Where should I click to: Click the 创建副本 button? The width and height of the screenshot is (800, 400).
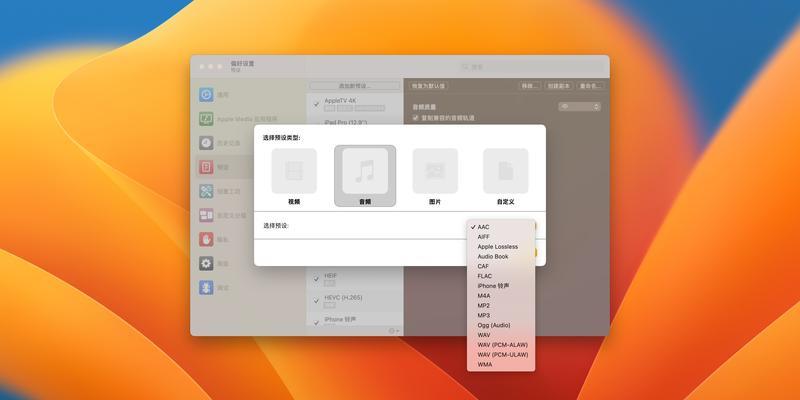(x=559, y=86)
